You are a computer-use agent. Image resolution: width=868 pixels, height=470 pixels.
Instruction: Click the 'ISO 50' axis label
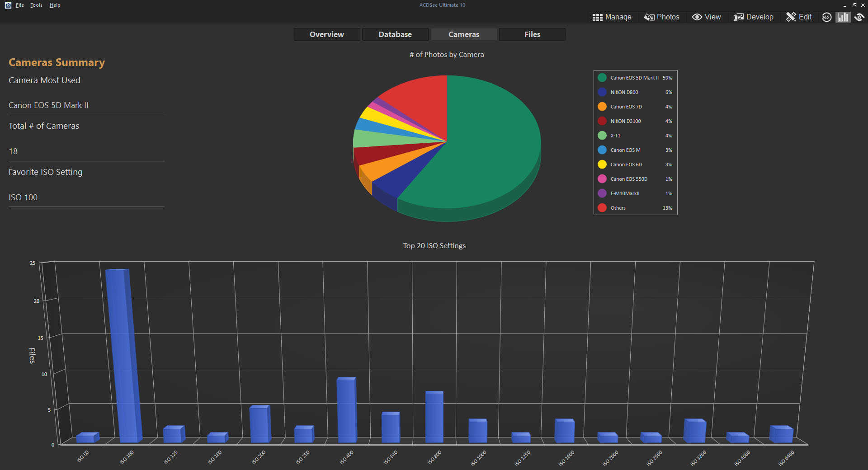[83, 456]
